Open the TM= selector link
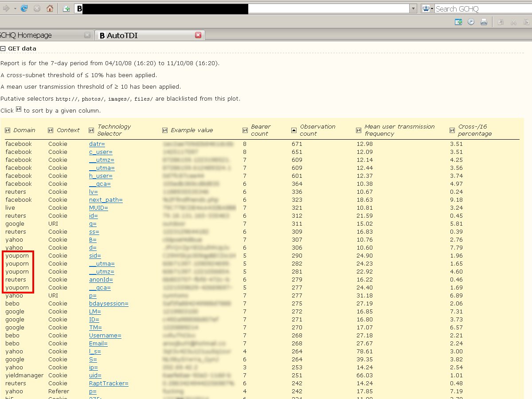This screenshot has width=532, height=399. click(x=95, y=328)
